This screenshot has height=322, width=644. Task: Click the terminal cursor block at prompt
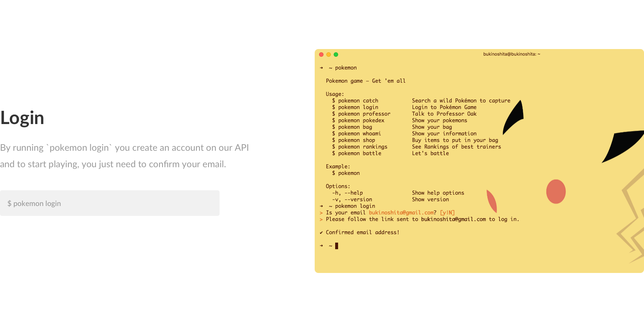[337, 246]
